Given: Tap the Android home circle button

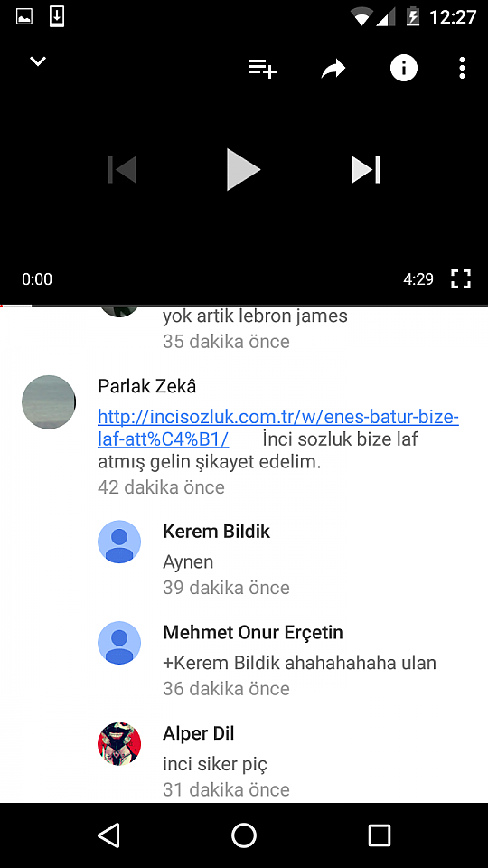Looking at the screenshot, I should (244, 835).
